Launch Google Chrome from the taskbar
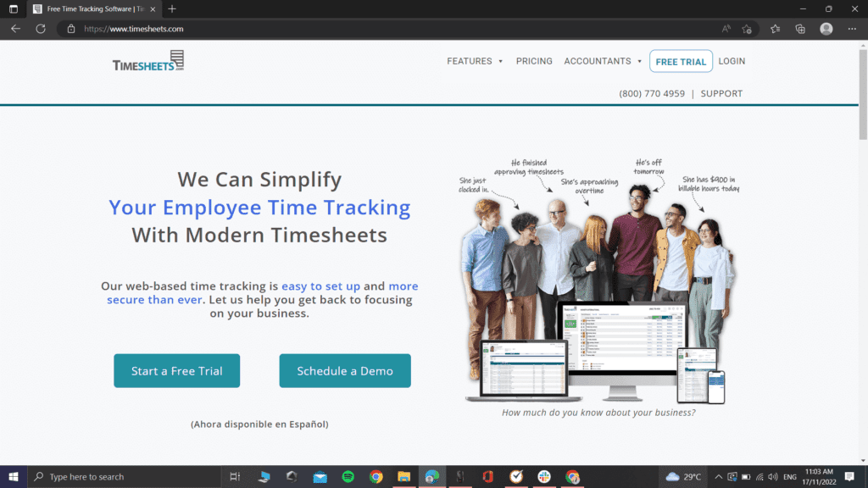The width and height of the screenshot is (868, 488). coord(376,476)
